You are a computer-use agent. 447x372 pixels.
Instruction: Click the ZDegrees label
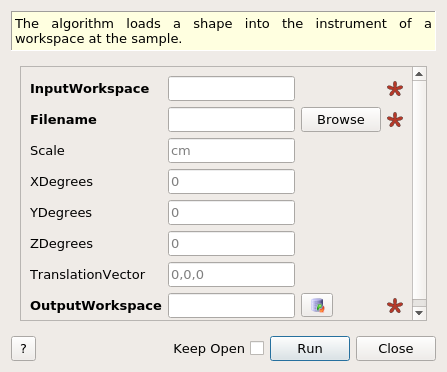point(61,244)
